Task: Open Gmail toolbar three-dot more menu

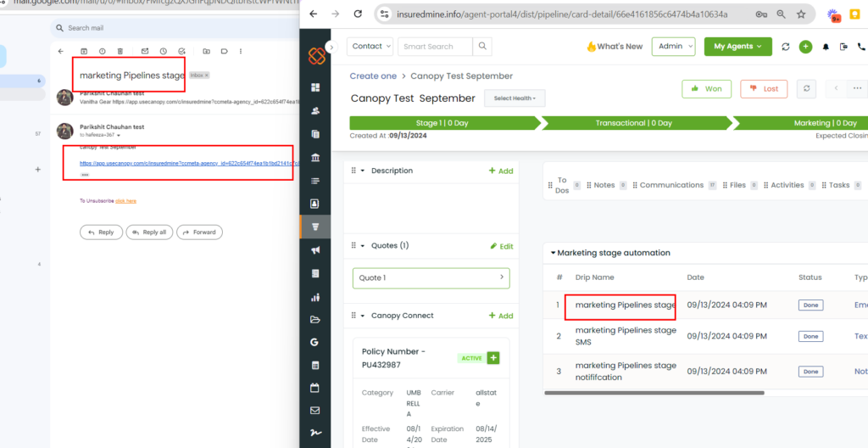Action: click(x=241, y=51)
